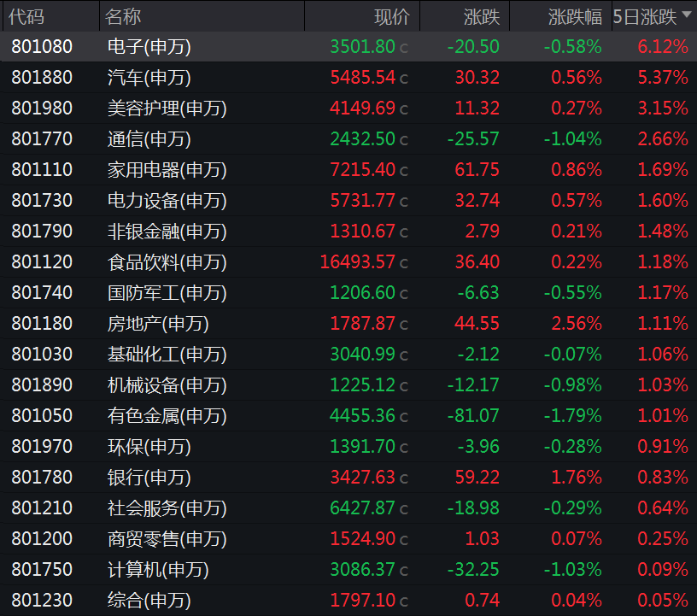Click percent change -1.79%

[x=573, y=415]
